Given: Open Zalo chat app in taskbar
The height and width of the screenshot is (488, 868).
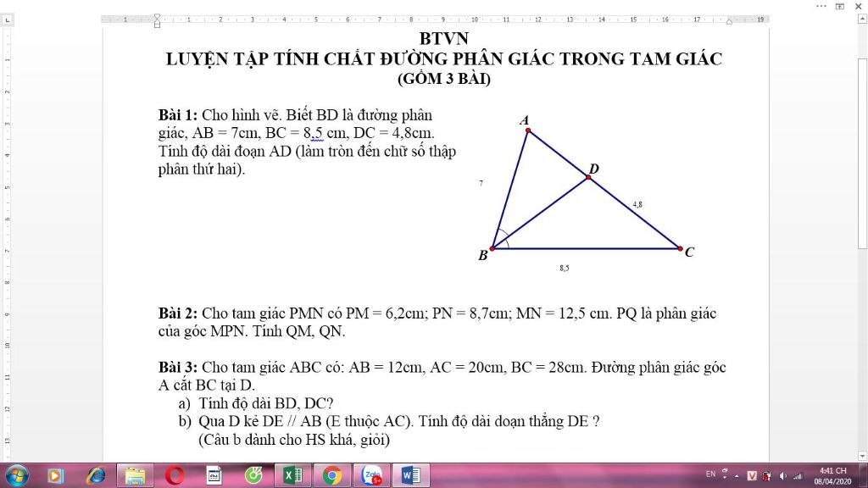Looking at the screenshot, I should click(x=371, y=475).
